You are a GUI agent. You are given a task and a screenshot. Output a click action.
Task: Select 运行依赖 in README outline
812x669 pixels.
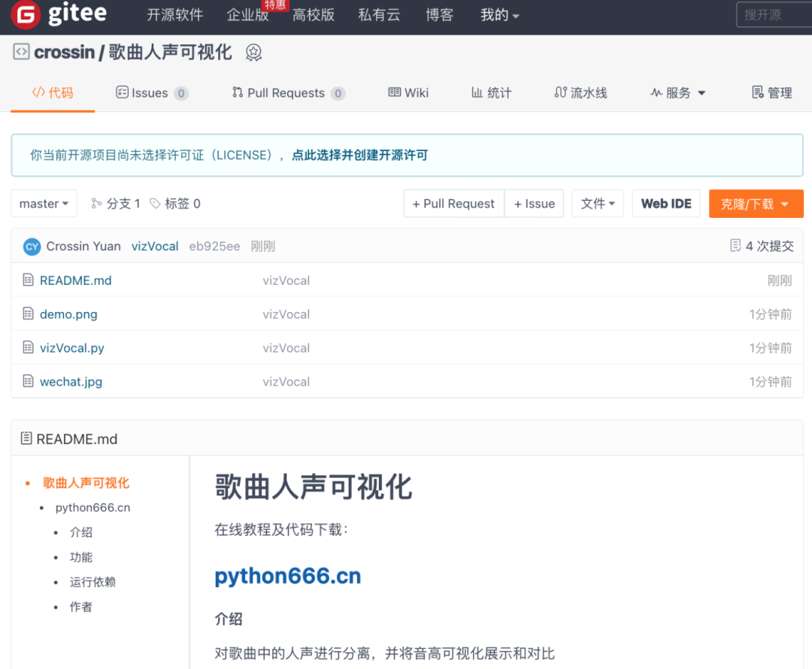92,582
